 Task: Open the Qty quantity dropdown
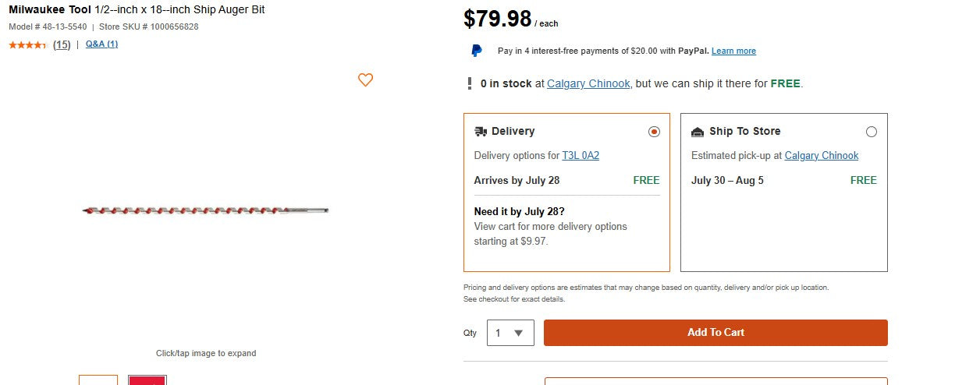click(510, 333)
